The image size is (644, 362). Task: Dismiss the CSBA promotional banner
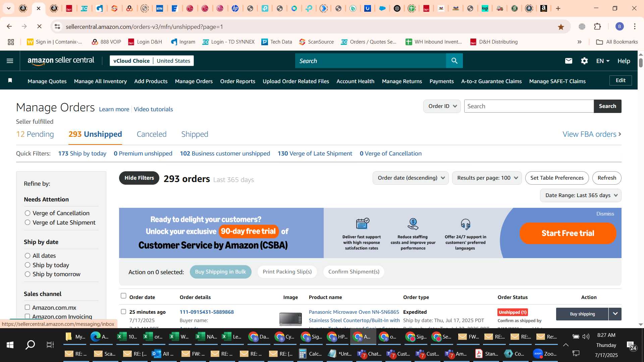coord(605,214)
